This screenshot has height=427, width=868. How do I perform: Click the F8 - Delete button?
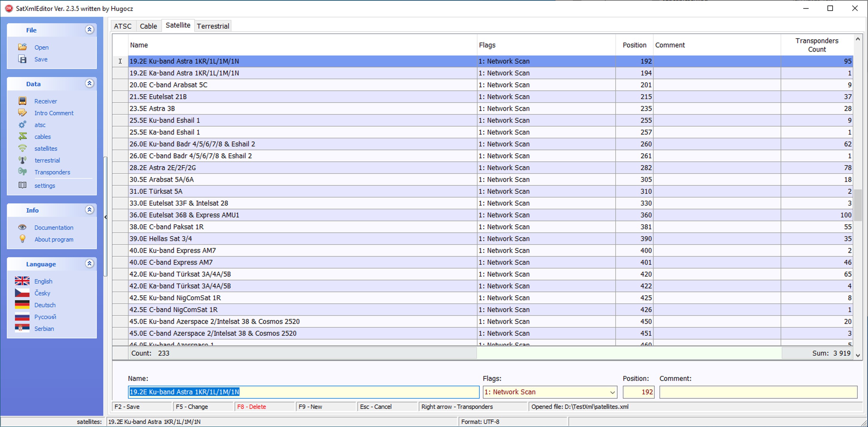(x=265, y=406)
